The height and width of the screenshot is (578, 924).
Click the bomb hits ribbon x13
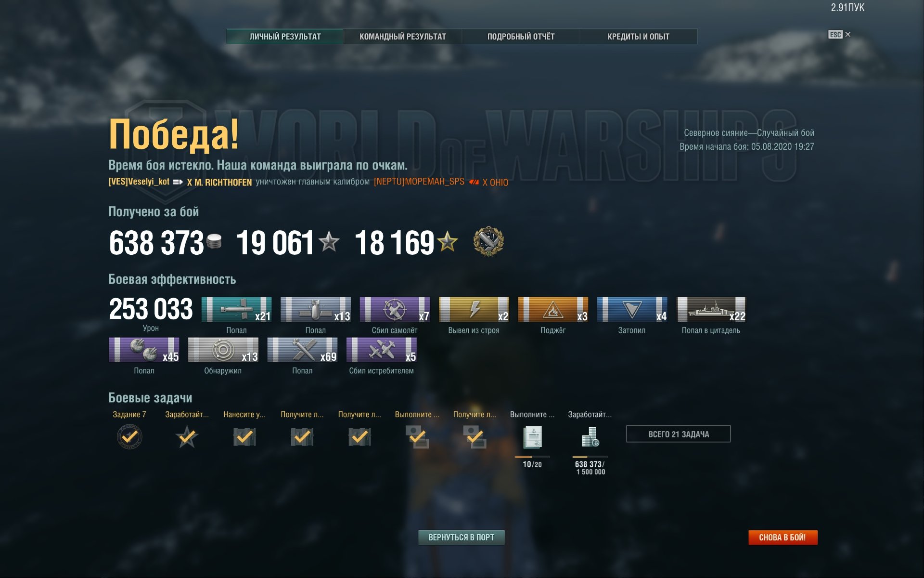coord(316,309)
